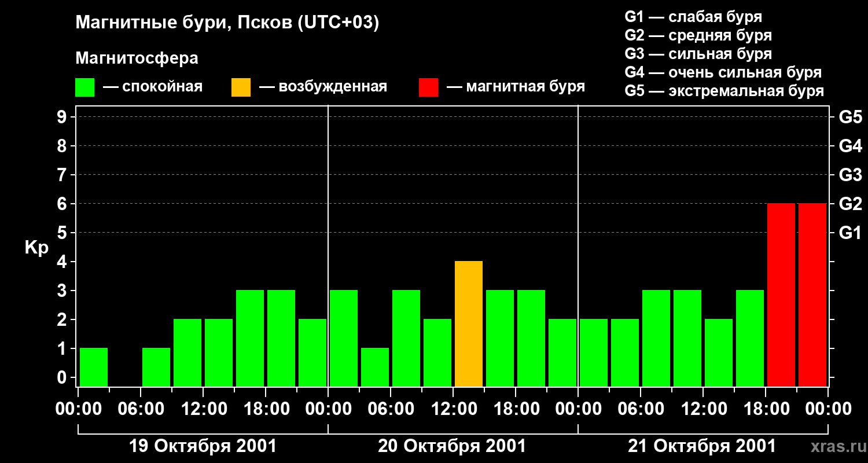Click the '21 Октября 2001' date label
Image resolution: width=868 pixels, height=463 pixels.
click(x=702, y=446)
